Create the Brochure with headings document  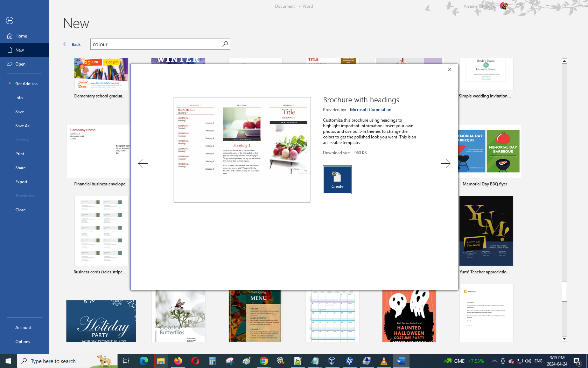tap(337, 180)
